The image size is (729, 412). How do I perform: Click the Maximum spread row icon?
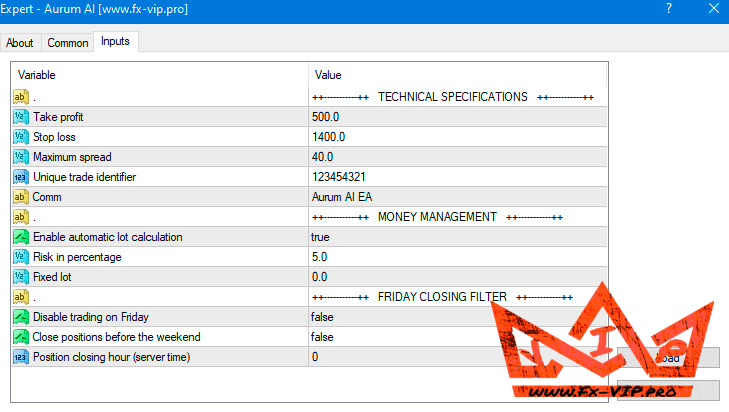(21, 157)
